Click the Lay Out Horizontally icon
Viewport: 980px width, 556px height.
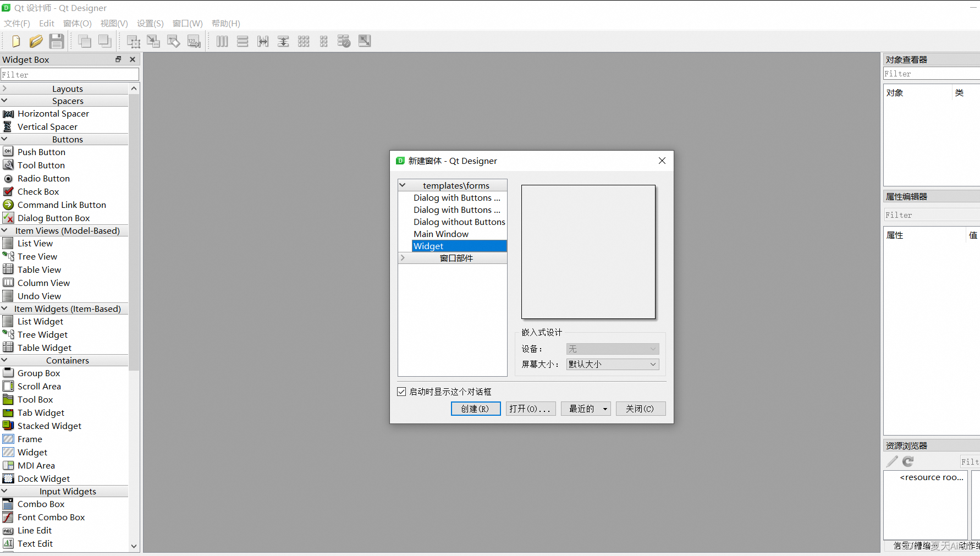pos(222,41)
